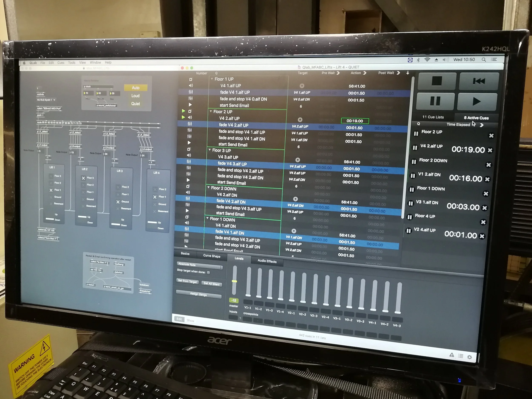Toggle Floor 2 in Lift 4 panel

pyautogui.click(x=155, y=189)
